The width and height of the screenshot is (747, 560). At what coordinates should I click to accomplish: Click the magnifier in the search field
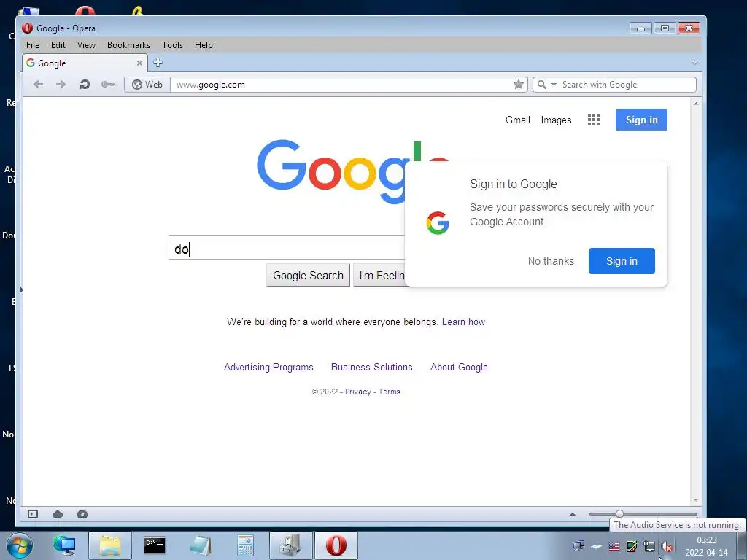[x=542, y=85]
